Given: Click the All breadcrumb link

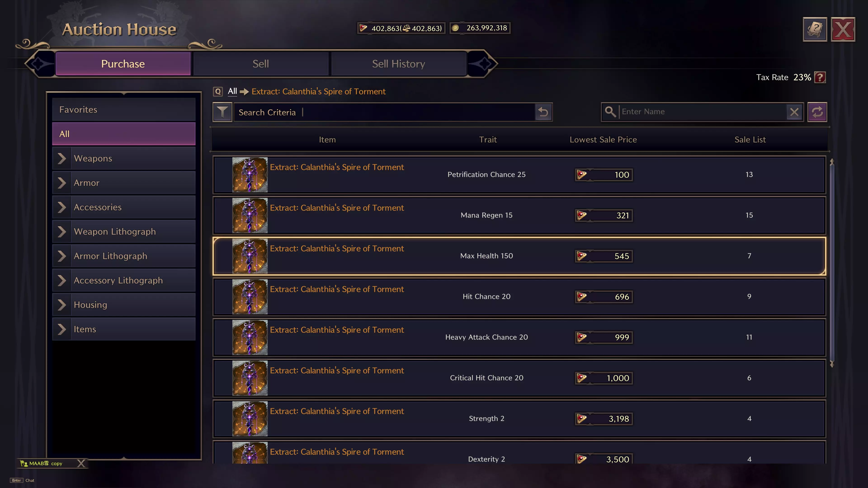Looking at the screenshot, I should [232, 91].
